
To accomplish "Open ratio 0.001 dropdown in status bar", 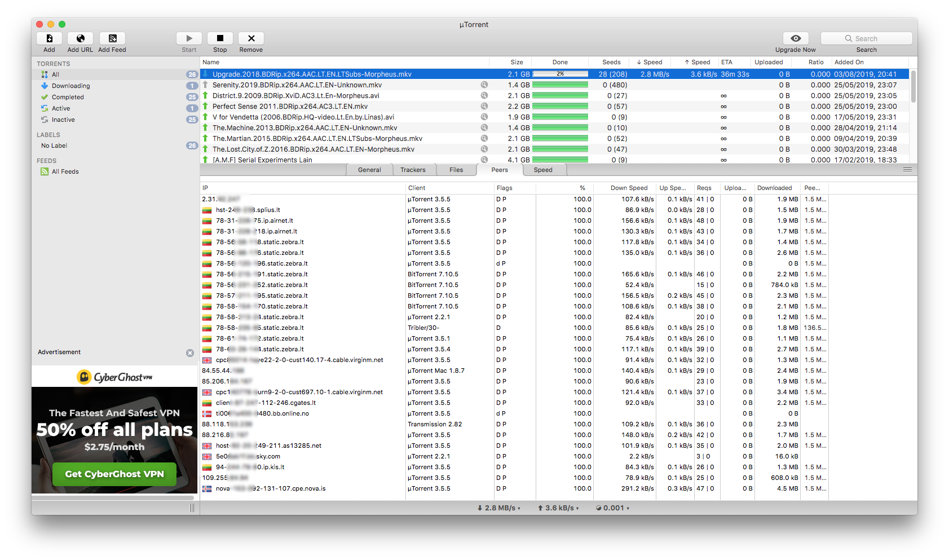I will (x=613, y=508).
